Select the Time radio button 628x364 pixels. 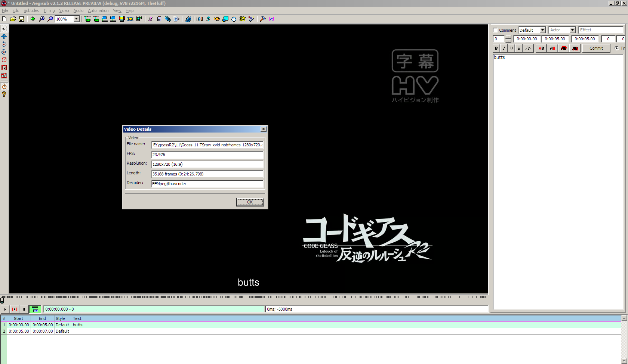pos(616,48)
